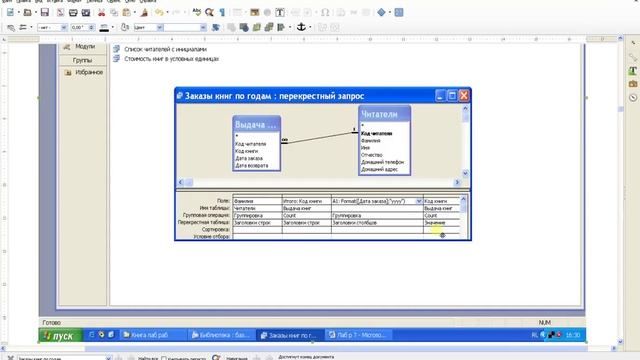This screenshot has height=360, width=640.
Task: Open the fill type 'Цвет' dropdown
Action: (160, 27)
